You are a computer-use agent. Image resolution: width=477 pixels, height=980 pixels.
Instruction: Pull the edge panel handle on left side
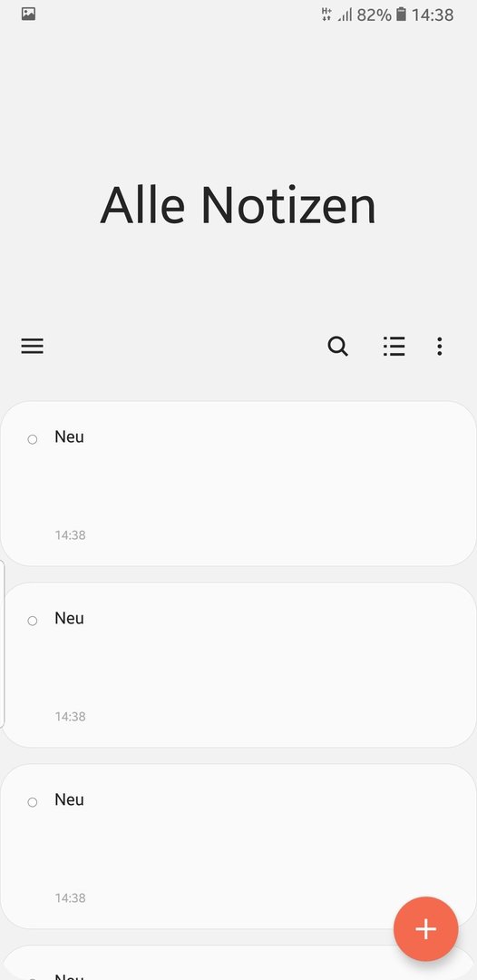click(3, 643)
